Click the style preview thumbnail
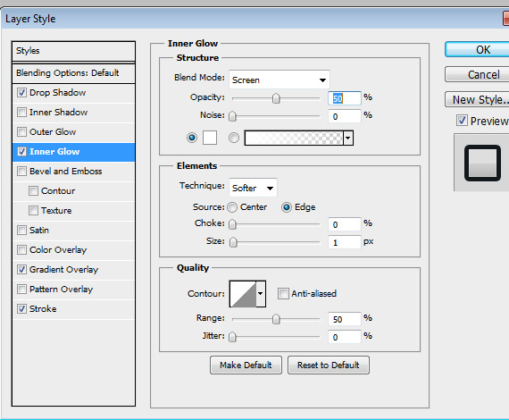The image size is (509, 420). [x=482, y=163]
